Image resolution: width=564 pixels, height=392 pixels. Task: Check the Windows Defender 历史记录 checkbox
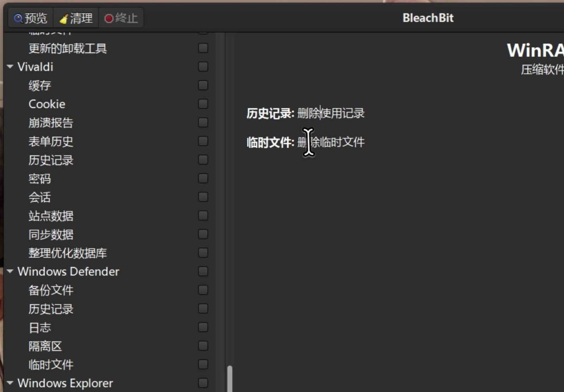pos(203,308)
